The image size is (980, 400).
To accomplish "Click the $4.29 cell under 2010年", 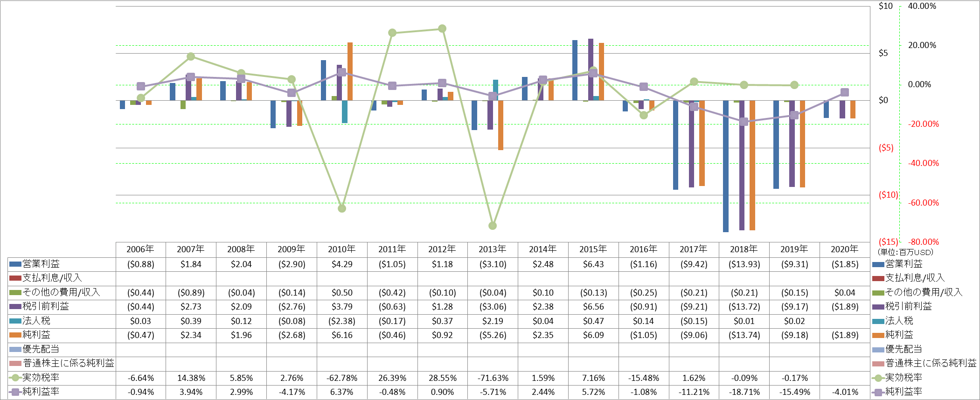I will click(x=342, y=264).
